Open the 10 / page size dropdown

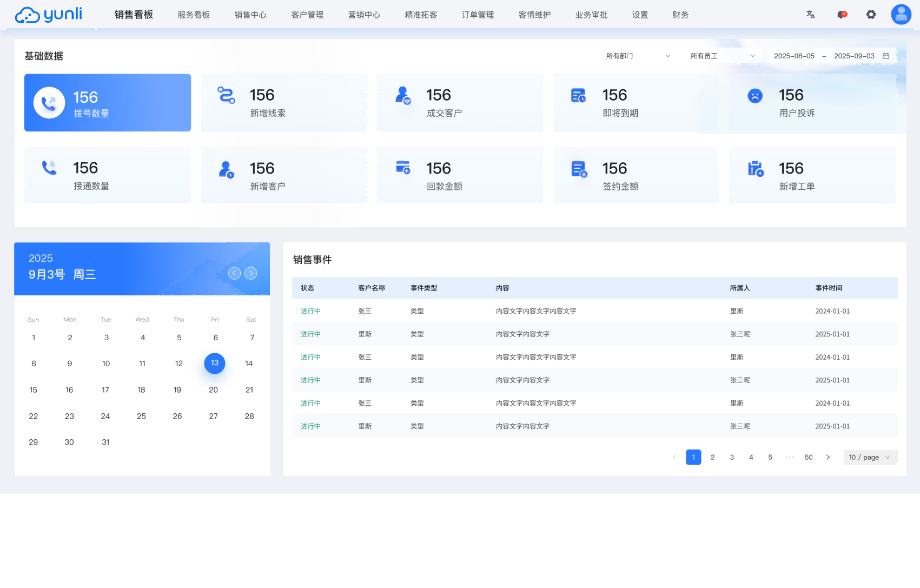point(870,457)
